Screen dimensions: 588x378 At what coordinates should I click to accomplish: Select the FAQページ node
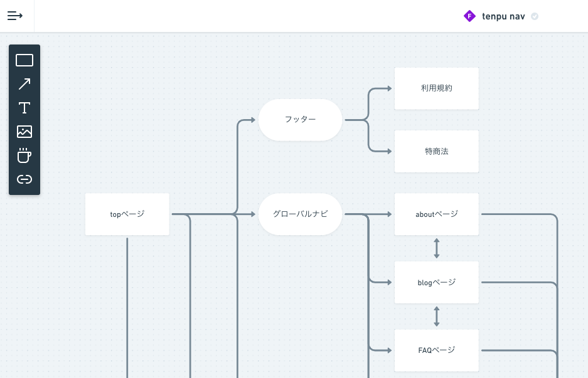click(437, 350)
